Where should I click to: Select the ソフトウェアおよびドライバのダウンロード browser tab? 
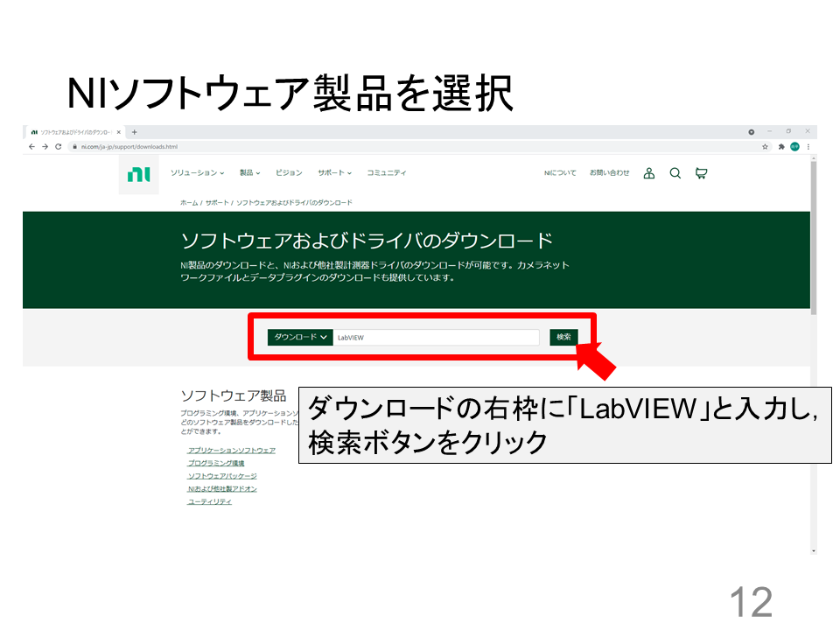point(75,132)
